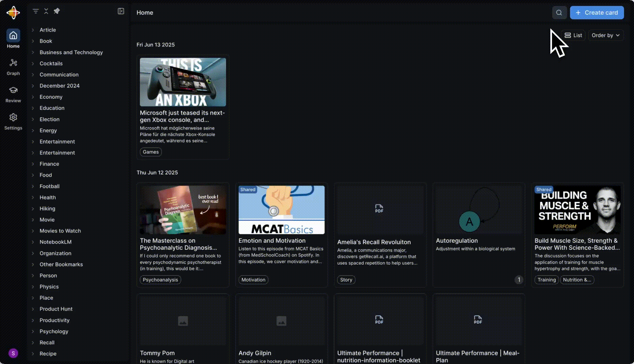Expand the Recipe tag chevron
The height and width of the screenshot is (364, 634).
[x=33, y=354]
